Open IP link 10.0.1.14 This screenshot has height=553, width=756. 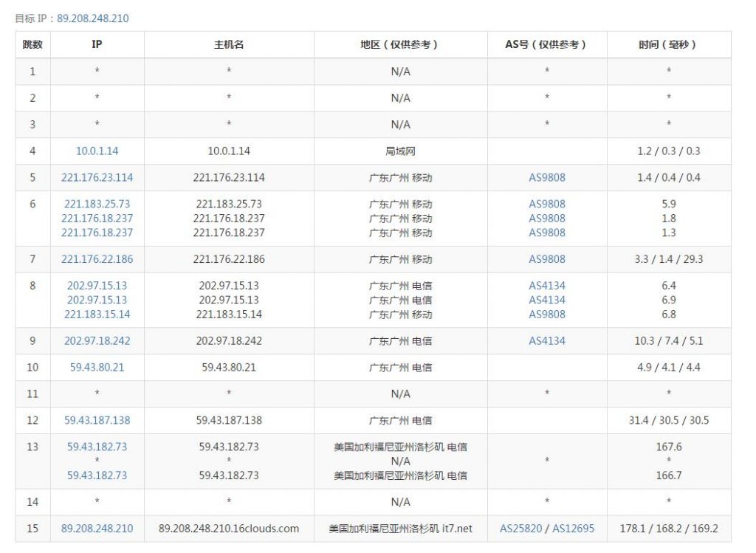(97, 151)
